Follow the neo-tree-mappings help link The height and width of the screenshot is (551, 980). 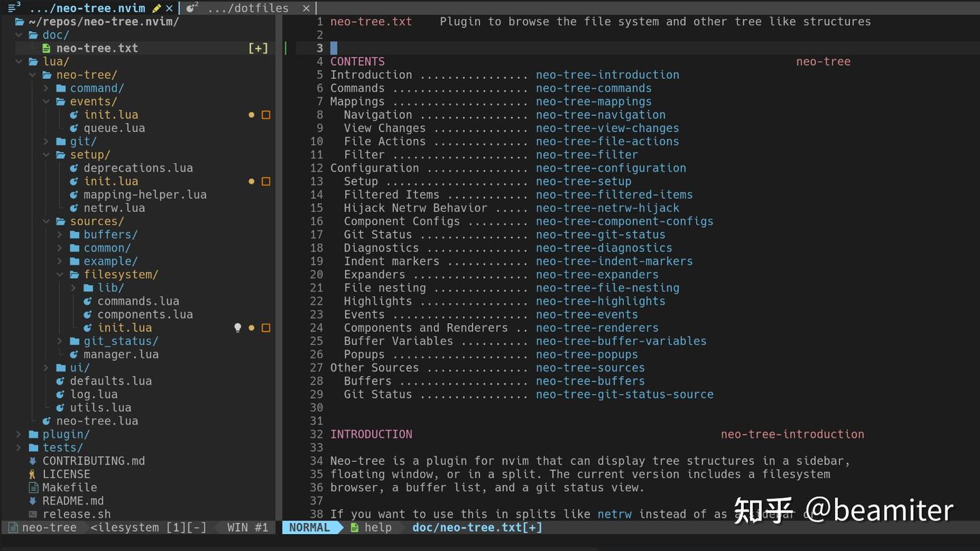point(593,102)
